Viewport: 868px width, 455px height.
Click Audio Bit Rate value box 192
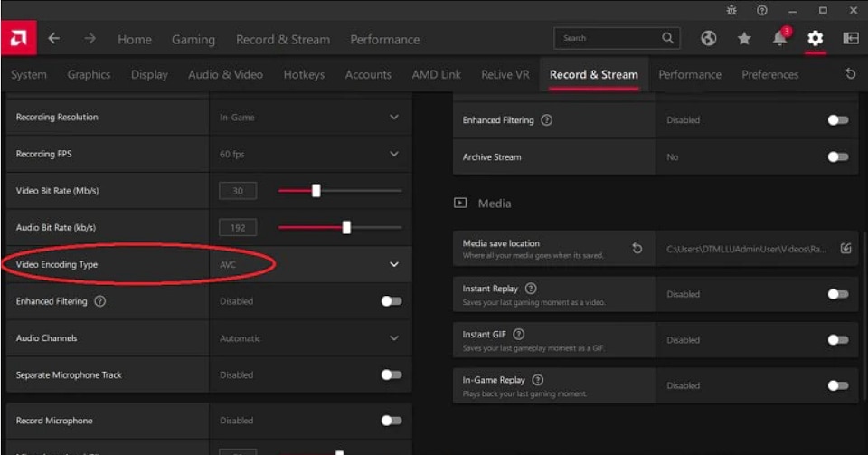click(x=238, y=228)
